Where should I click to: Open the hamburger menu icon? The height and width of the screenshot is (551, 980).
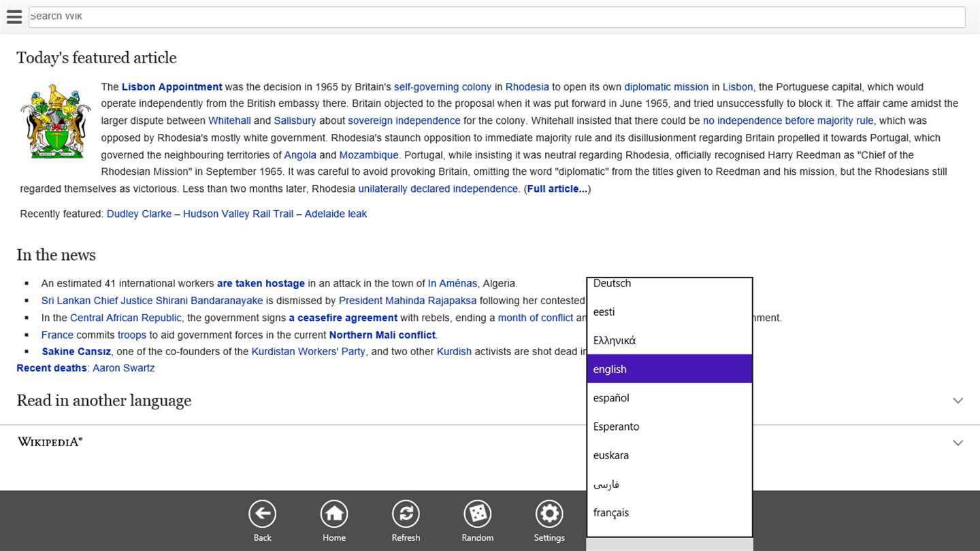(x=14, y=17)
